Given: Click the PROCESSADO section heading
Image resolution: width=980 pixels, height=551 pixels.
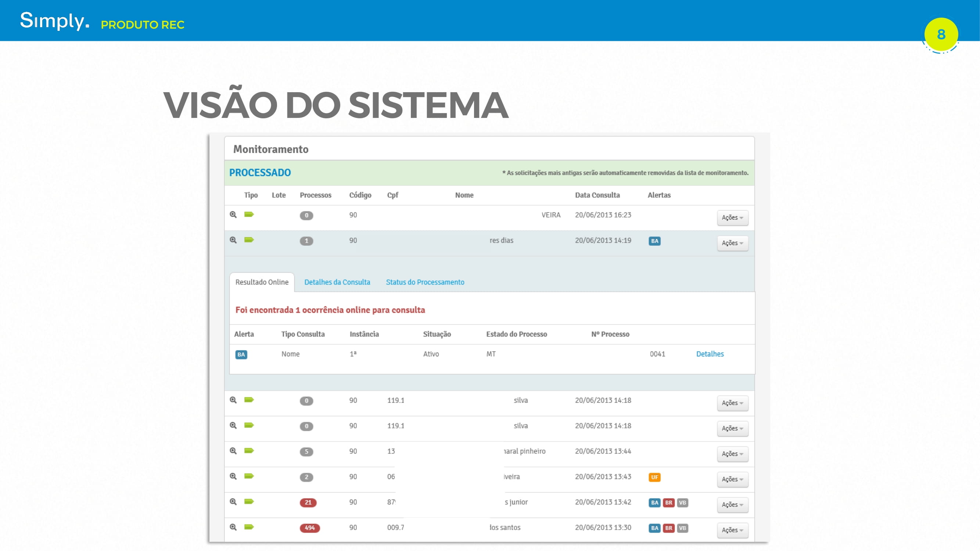Looking at the screenshot, I should pos(260,173).
